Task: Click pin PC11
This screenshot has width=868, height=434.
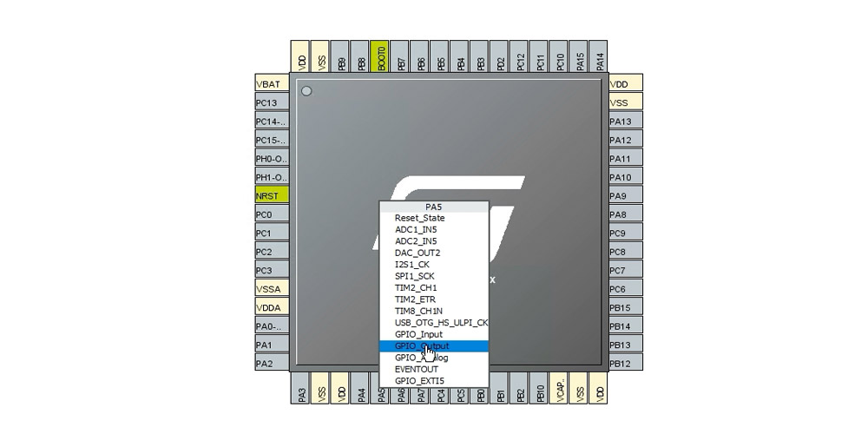Action: (x=539, y=56)
